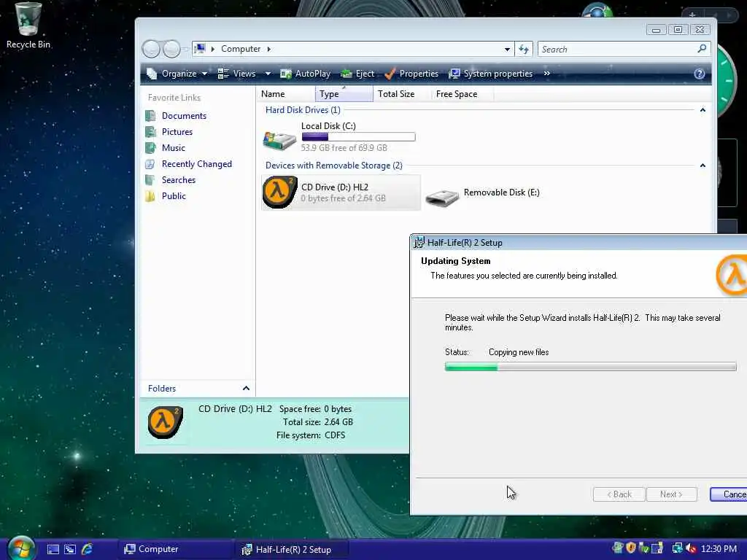
Task: Click the Recently Changed link icon
Action: (150, 164)
